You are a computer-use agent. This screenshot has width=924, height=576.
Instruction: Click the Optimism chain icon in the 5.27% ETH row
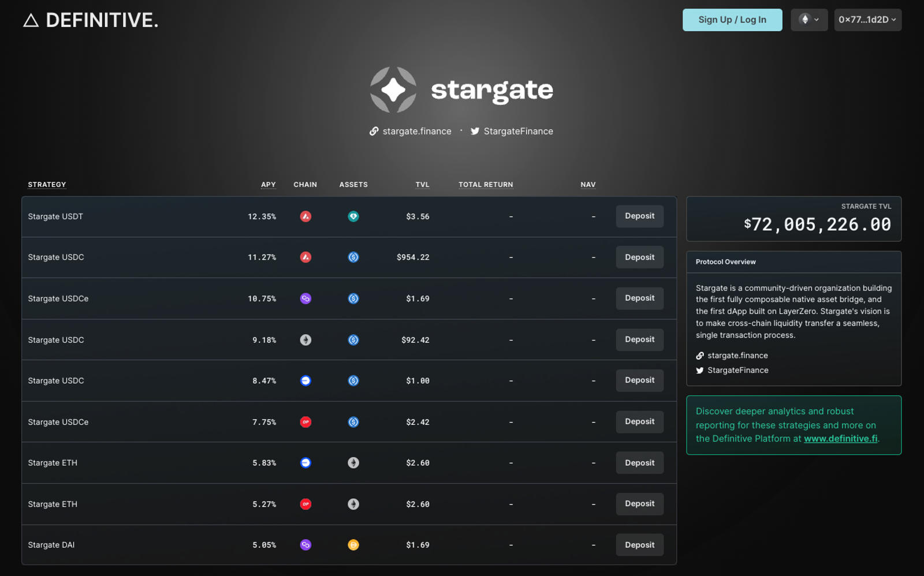point(305,504)
